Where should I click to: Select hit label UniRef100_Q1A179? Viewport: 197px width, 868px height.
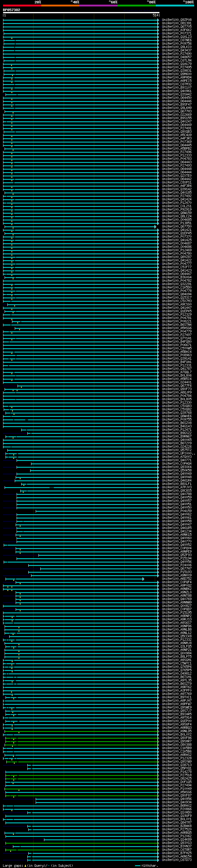point(177,64)
